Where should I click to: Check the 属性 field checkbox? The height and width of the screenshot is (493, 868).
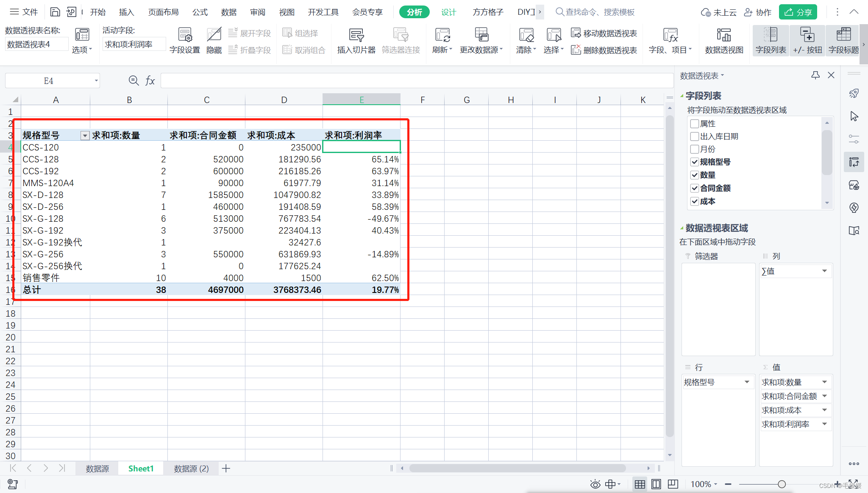[x=694, y=123]
